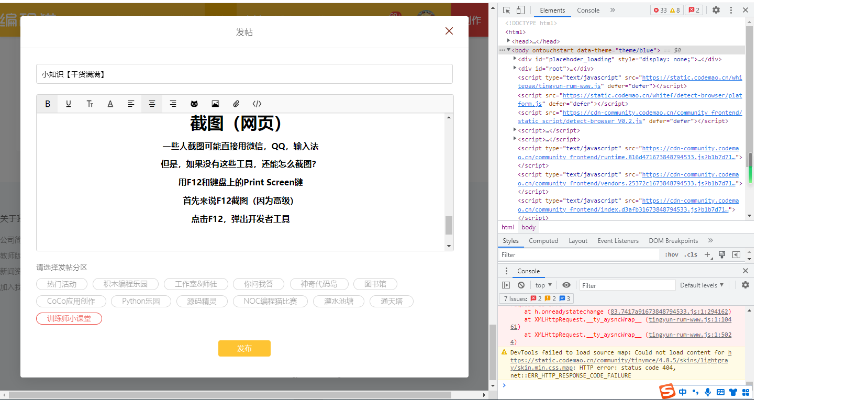This screenshot has width=868, height=400.
Task: Show more DevTools panels with the chevron
Action: tap(613, 10)
